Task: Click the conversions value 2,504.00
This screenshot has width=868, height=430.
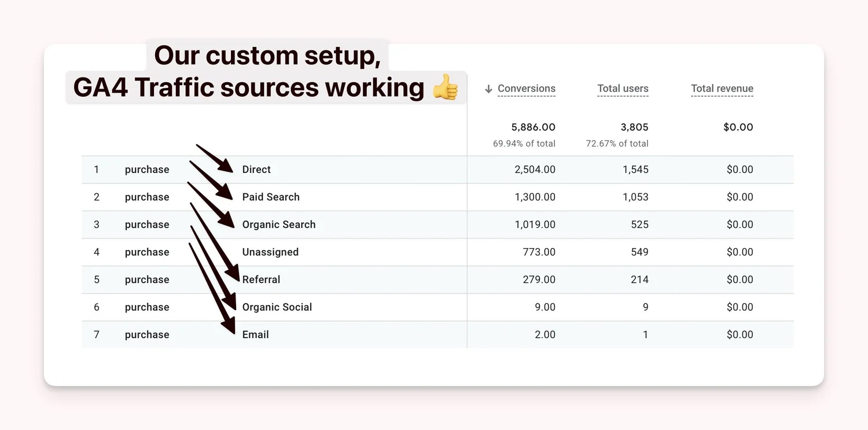Action: pos(535,170)
